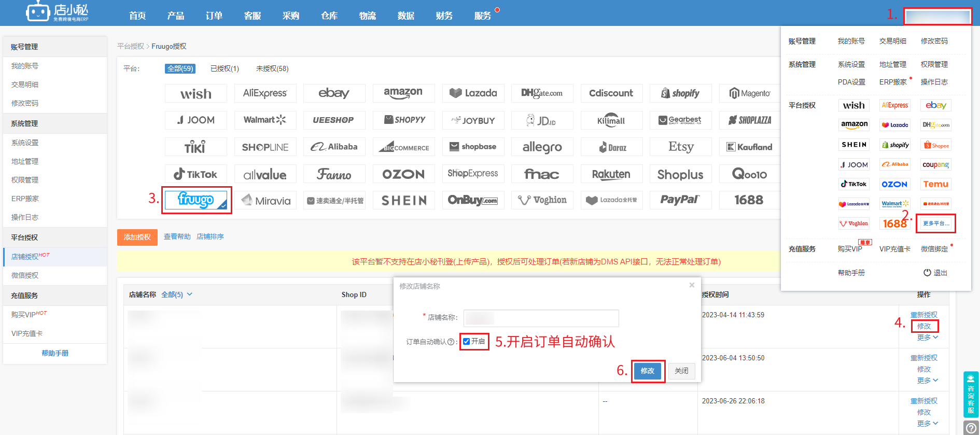
Task: Open the Shopify platform tile in main grid
Action: click(680, 93)
